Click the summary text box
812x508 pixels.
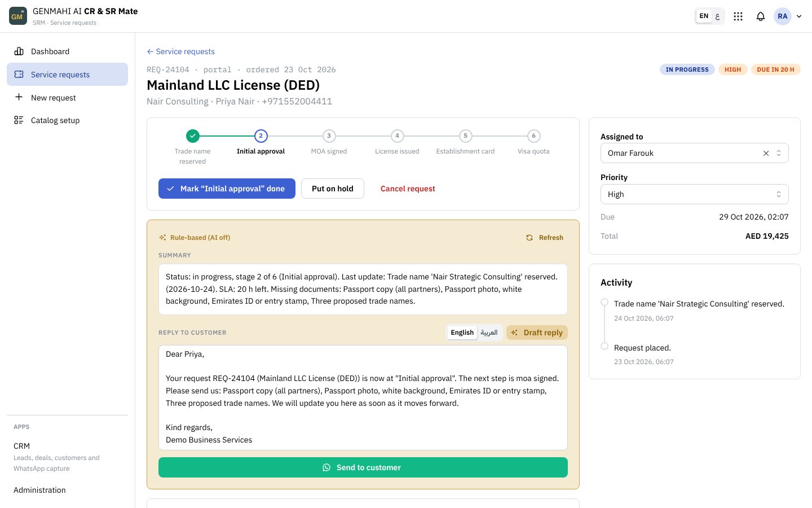pos(363,289)
